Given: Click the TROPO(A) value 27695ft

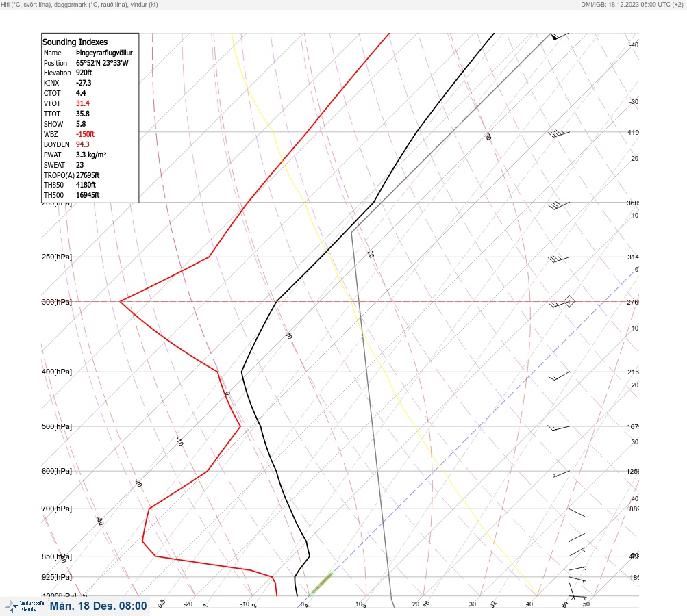Looking at the screenshot, I should click(88, 175).
